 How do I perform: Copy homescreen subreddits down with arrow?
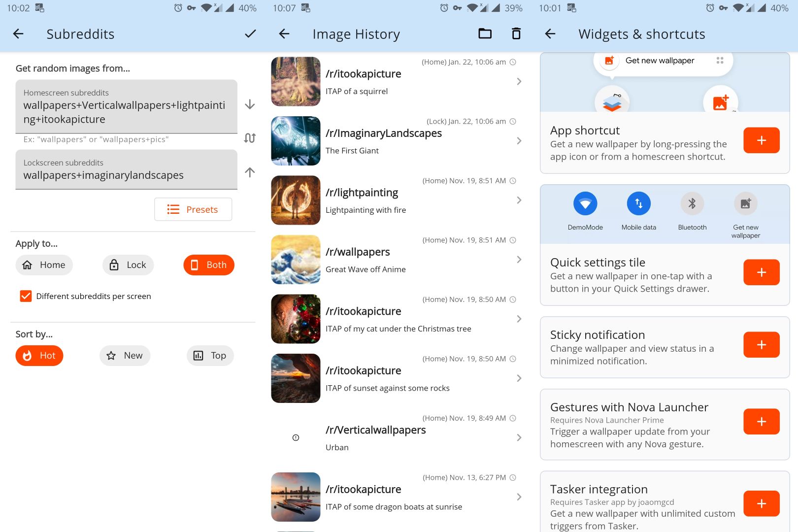pos(250,104)
